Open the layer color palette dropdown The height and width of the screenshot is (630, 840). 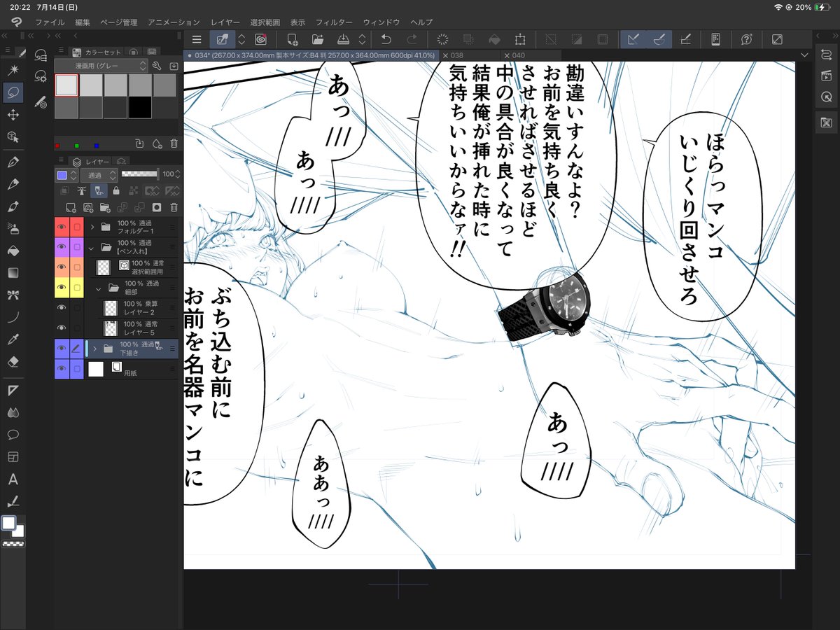tap(66, 175)
